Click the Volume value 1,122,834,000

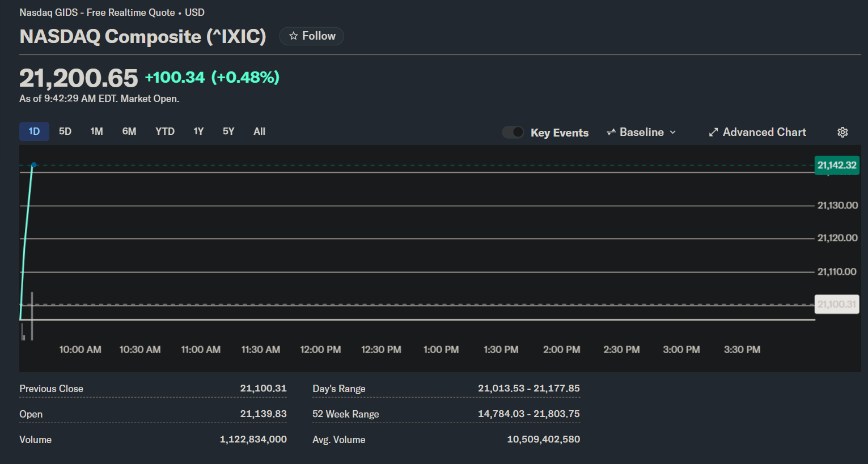tap(253, 439)
